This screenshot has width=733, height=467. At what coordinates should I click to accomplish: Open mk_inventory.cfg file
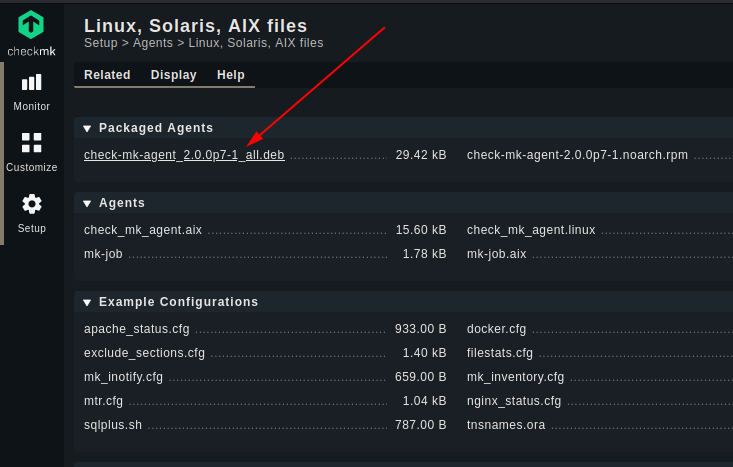pos(515,377)
